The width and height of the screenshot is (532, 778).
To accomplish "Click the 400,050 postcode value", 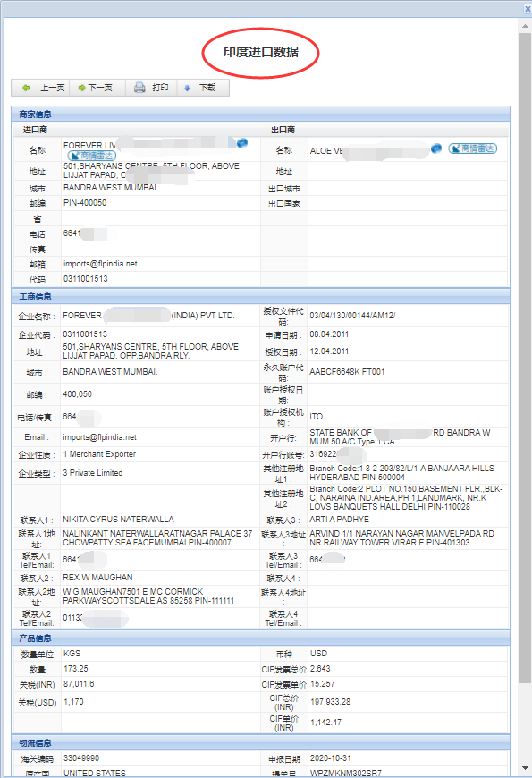I will pos(78,394).
